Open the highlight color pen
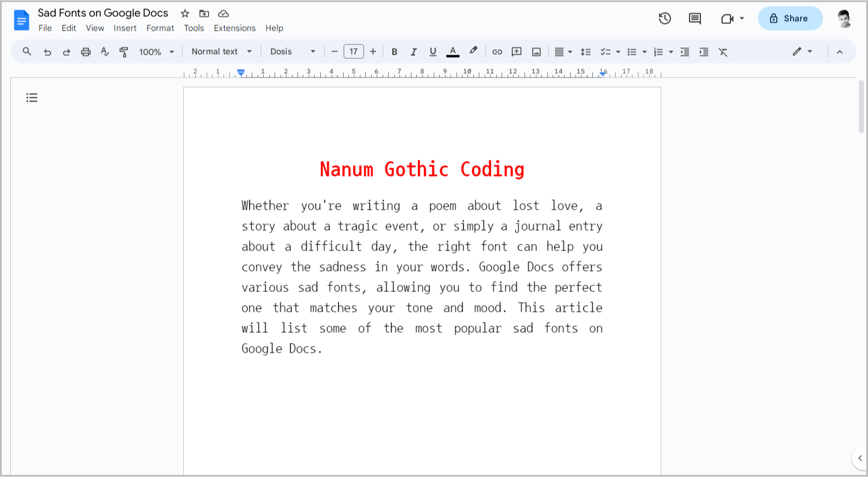The image size is (868, 477). point(473,52)
